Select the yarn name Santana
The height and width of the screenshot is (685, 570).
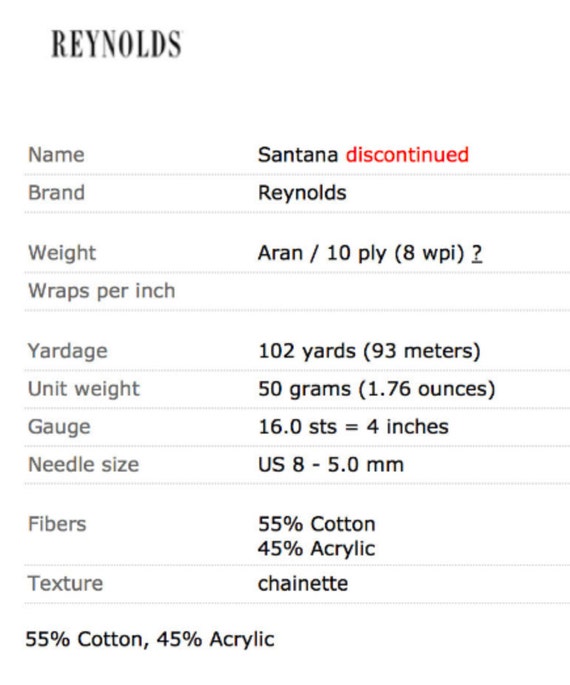tap(298, 155)
